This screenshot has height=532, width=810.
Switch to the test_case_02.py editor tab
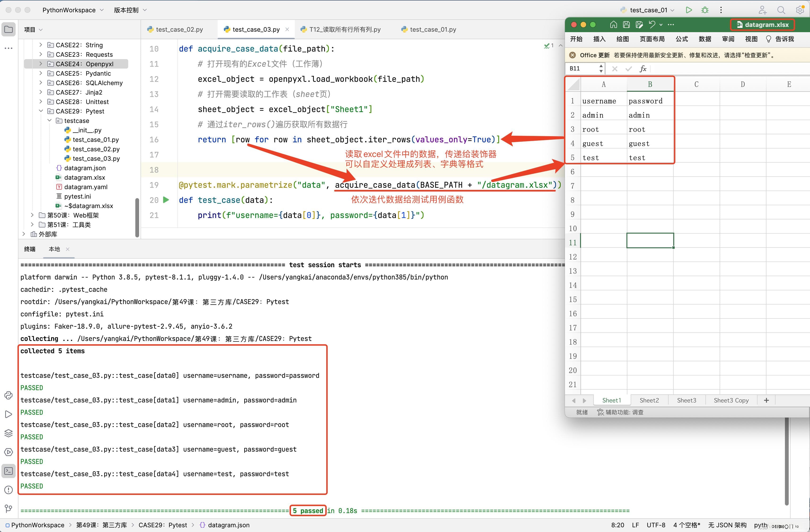(175, 30)
